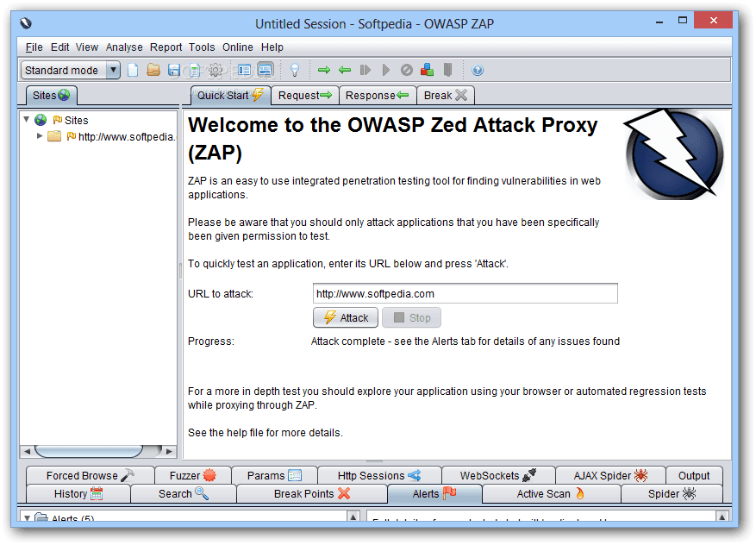Click the Sites panel scroll left arrow

(x=27, y=451)
